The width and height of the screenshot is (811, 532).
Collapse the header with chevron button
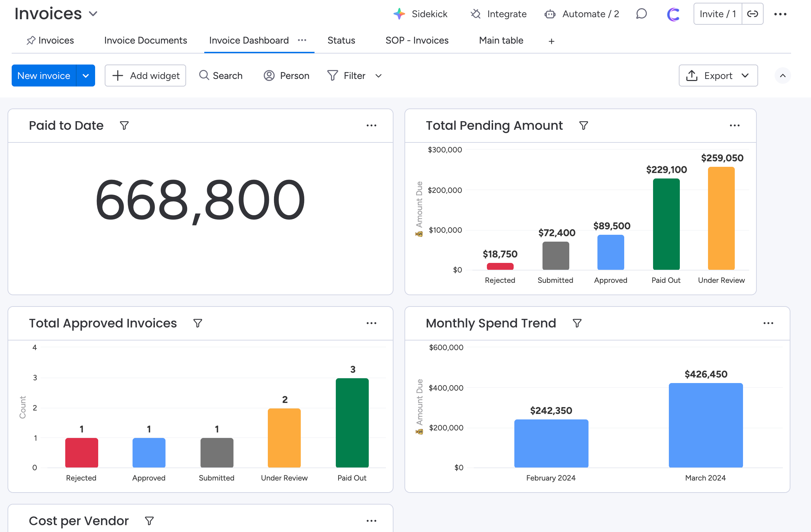coord(783,76)
